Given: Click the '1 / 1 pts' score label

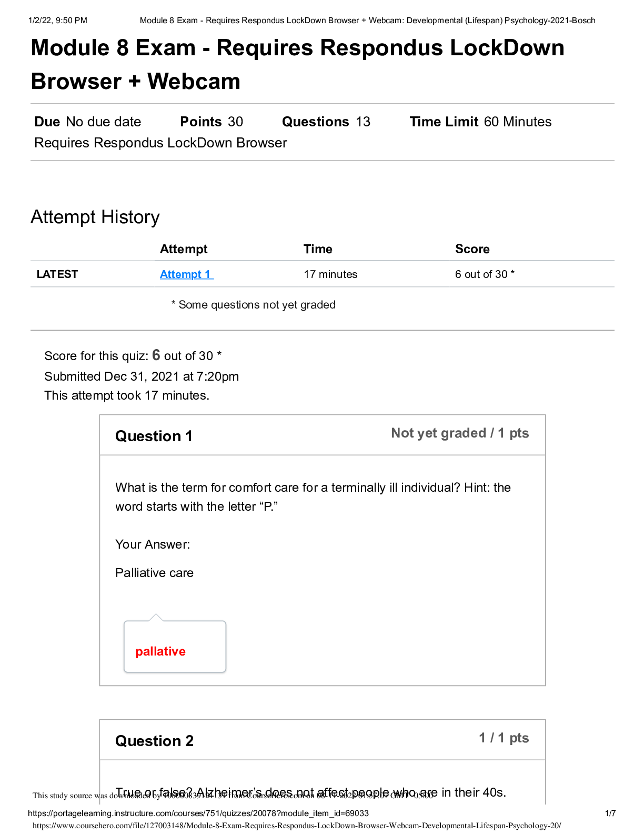Looking at the screenshot, I should [504, 738].
